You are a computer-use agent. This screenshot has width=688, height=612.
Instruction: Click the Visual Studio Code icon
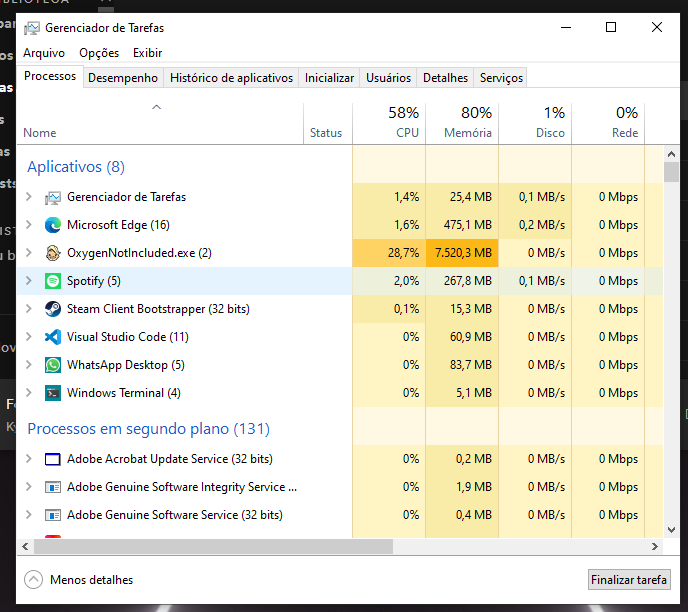[x=53, y=337]
